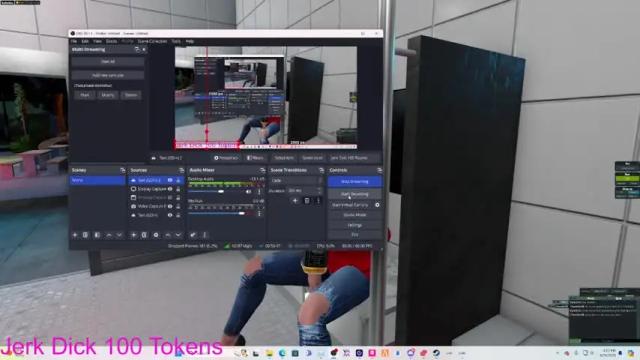Screen dimensions: 640x360
Task: Configure virtual camera gear icon
Action: (377, 205)
